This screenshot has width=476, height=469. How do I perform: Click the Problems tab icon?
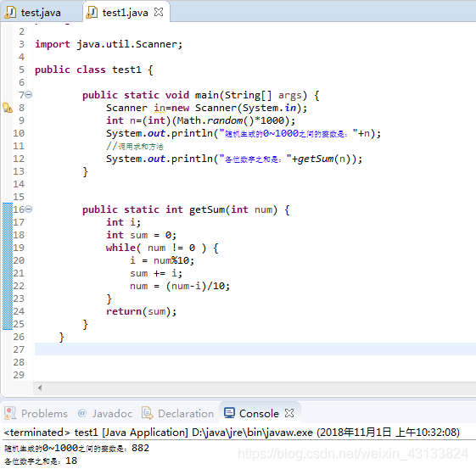[x=10, y=413]
